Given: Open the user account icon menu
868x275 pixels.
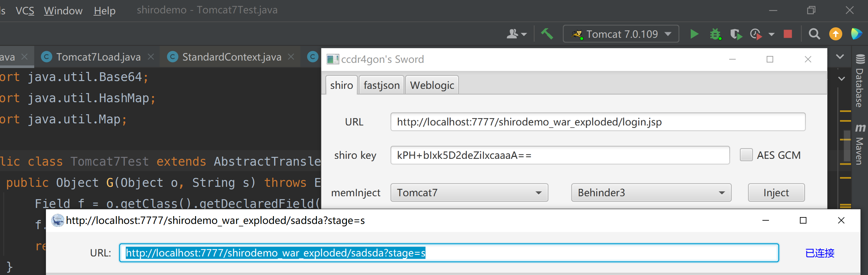Looking at the screenshot, I should (x=516, y=34).
